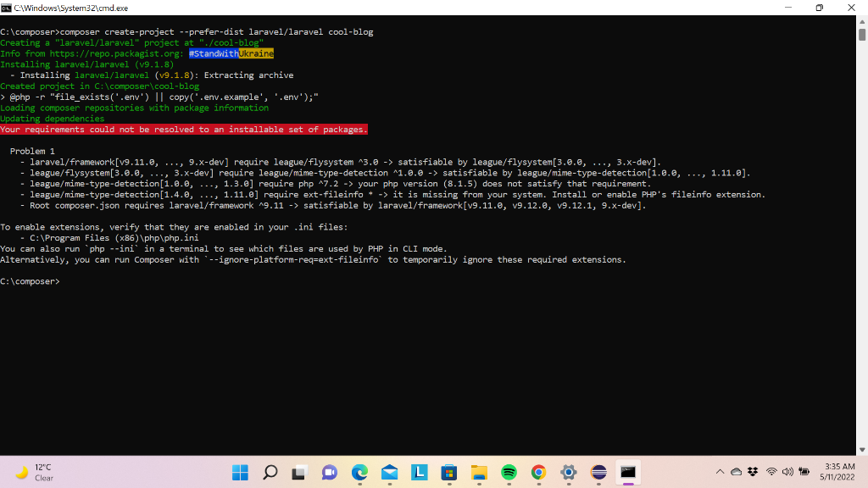Open the weather widget showing 12°C
The height and width of the screenshot is (488, 868).
[34, 473]
